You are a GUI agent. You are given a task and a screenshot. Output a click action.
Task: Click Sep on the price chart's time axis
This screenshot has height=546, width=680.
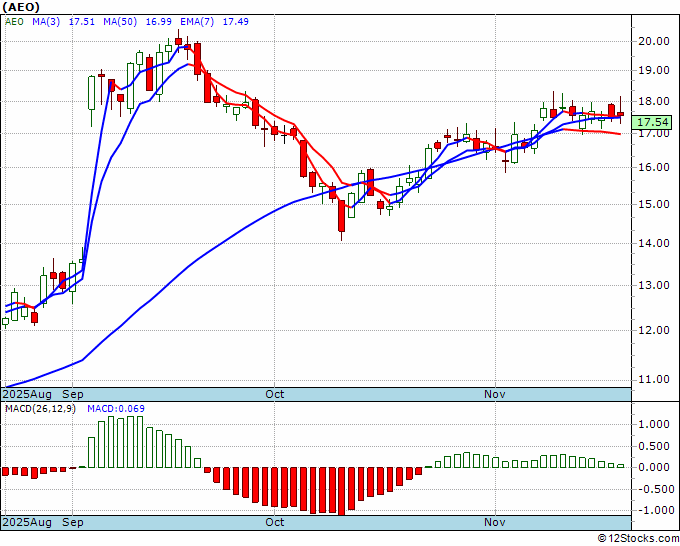(x=73, y=394)
